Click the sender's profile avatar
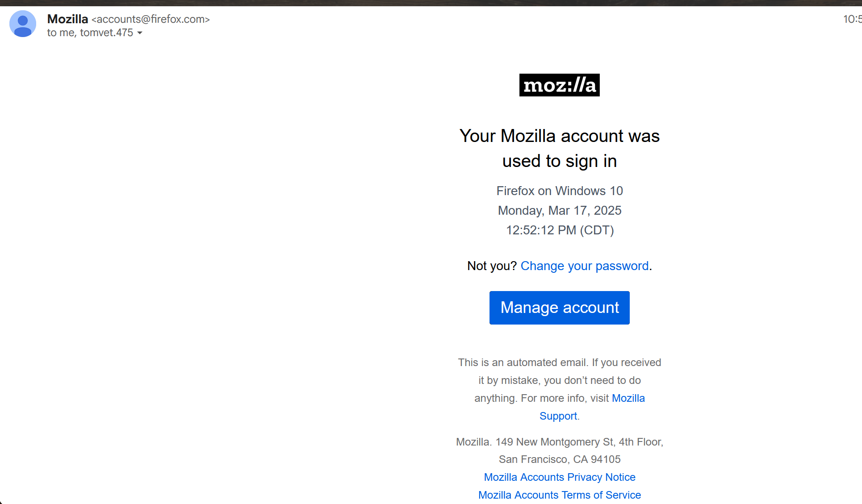 [x=23, y=24]
